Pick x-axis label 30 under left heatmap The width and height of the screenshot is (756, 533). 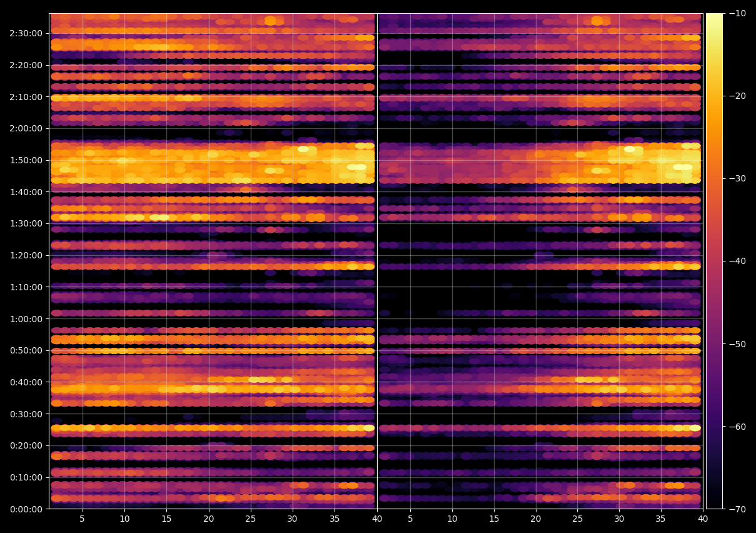tap(293, 519)
